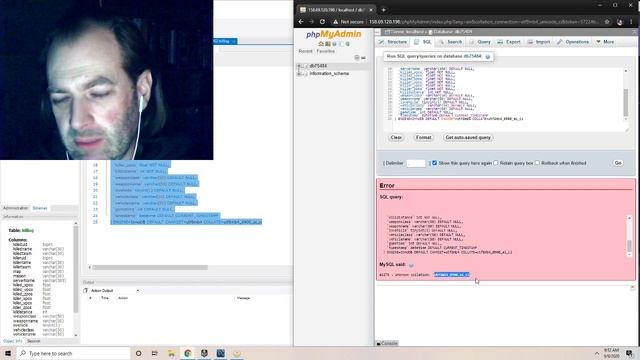Open the Search tab in phpMyAdmin

point(450,42)
